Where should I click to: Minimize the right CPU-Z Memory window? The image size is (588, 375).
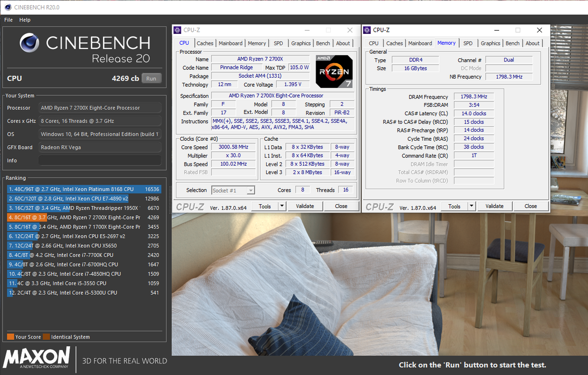[496, 30]
